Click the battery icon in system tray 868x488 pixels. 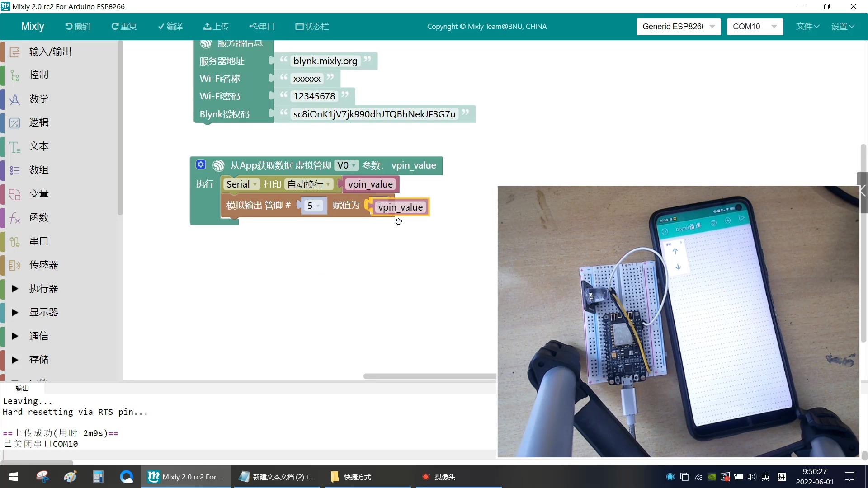pos(739,477)
